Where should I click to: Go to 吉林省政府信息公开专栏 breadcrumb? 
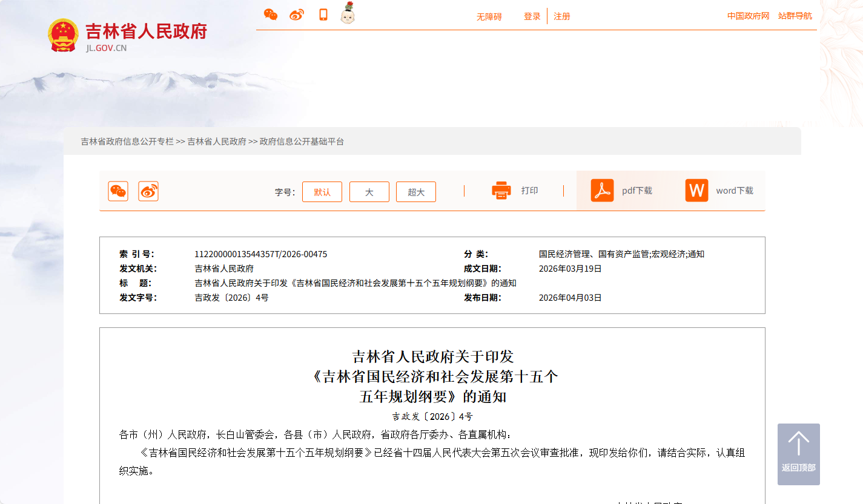click(x=127, y=142)
